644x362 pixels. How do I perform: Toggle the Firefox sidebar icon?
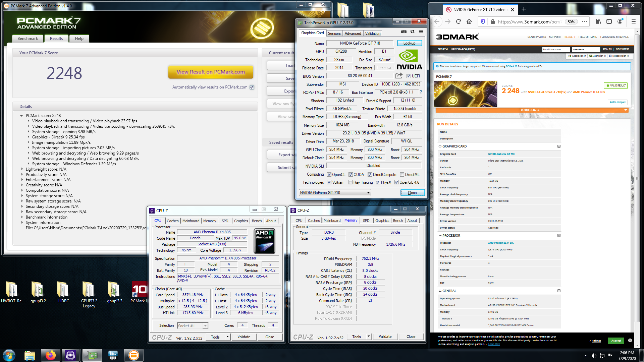(x=609, y=22)
